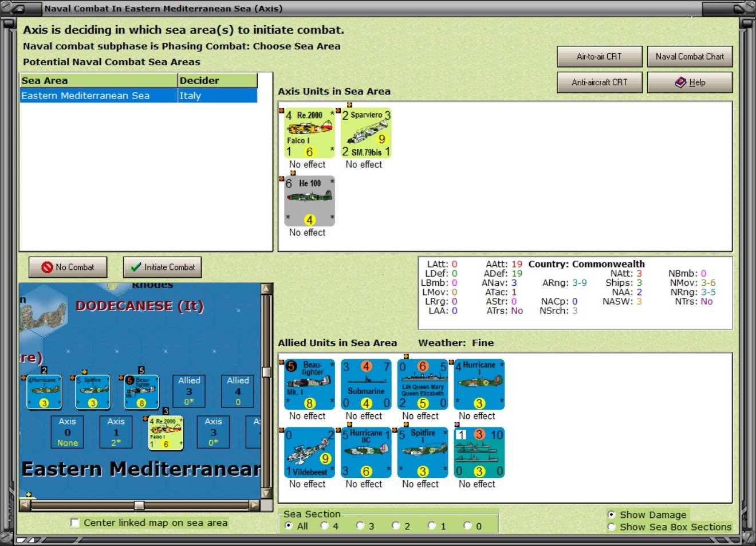The width and height of the screenshot is (756, 546).
Task: Click the NMov: 3-6 stat
Action: 693,283
